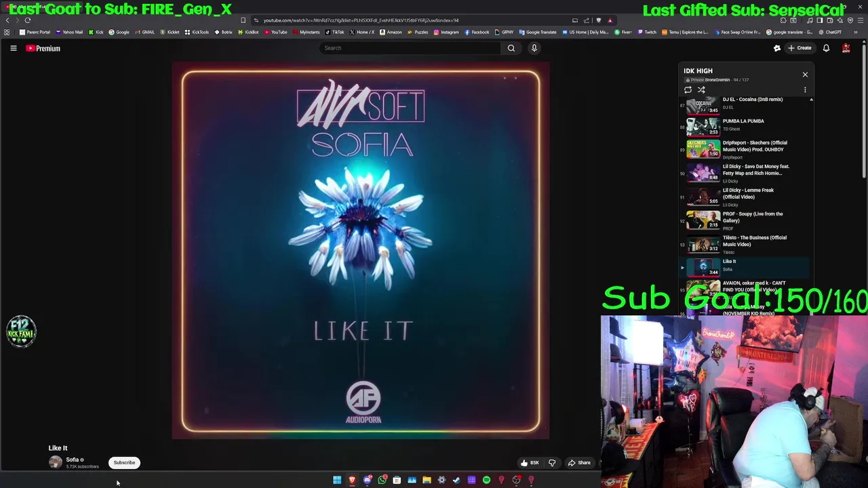
Task: Open GMAIL bookmark
Action: point(144,32)
